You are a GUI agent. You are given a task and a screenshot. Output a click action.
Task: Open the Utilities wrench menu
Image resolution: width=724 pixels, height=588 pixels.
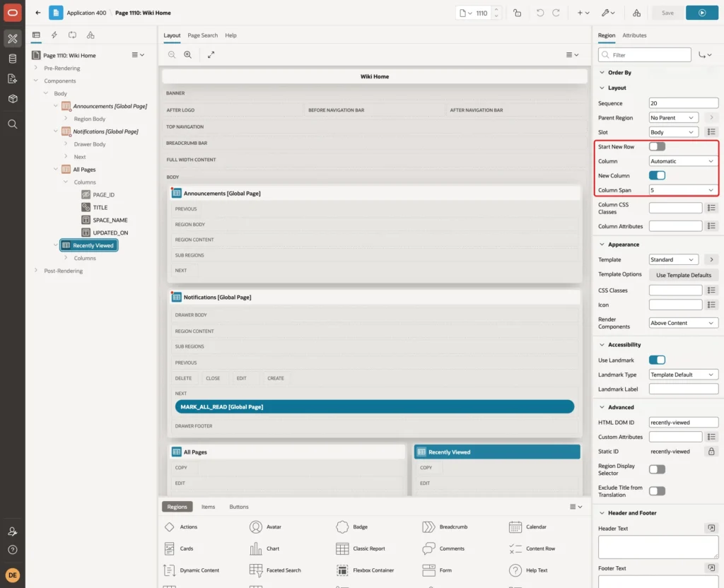point(608,13)
